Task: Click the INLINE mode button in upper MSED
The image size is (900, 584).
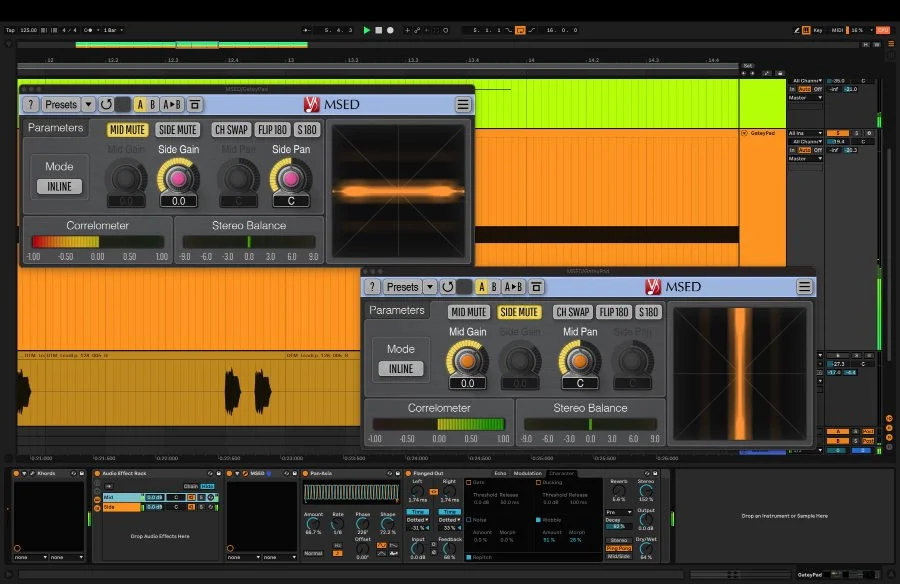Action: tap(59, 187)
